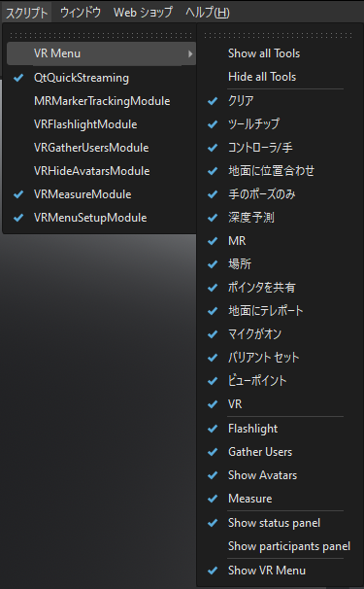This screenshot has width=364, height=589.
Task: Select the VR Menu entry
Action: (x=101, y=53)
